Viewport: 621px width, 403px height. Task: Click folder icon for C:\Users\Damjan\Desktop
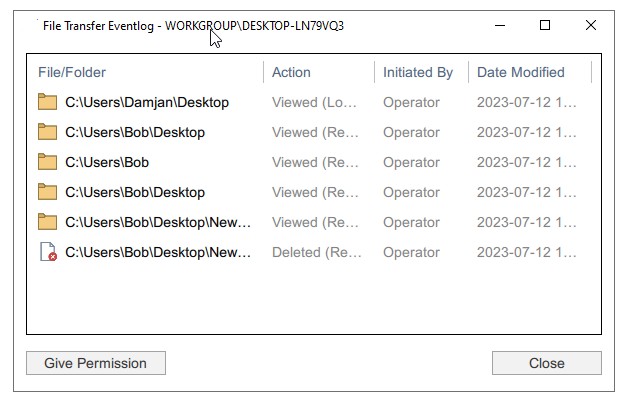coord(47,102)
